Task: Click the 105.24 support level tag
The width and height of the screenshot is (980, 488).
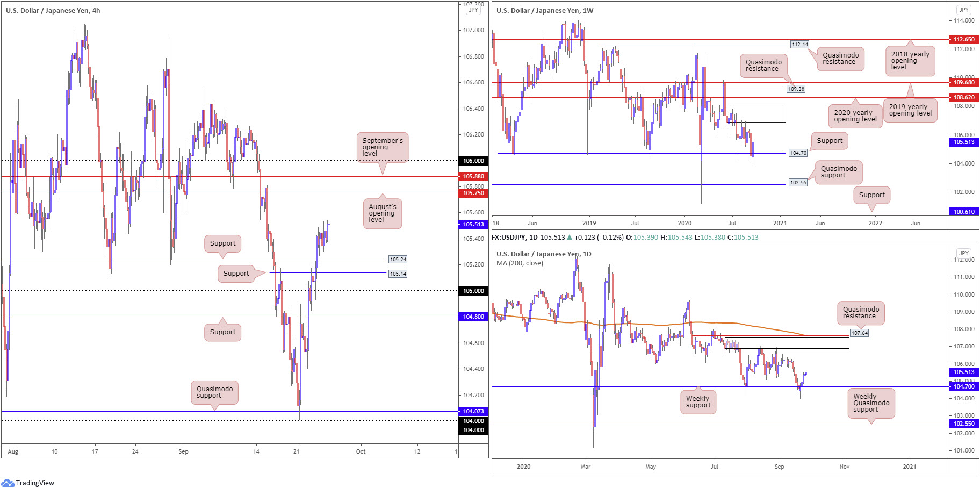Action: (398, 260)
